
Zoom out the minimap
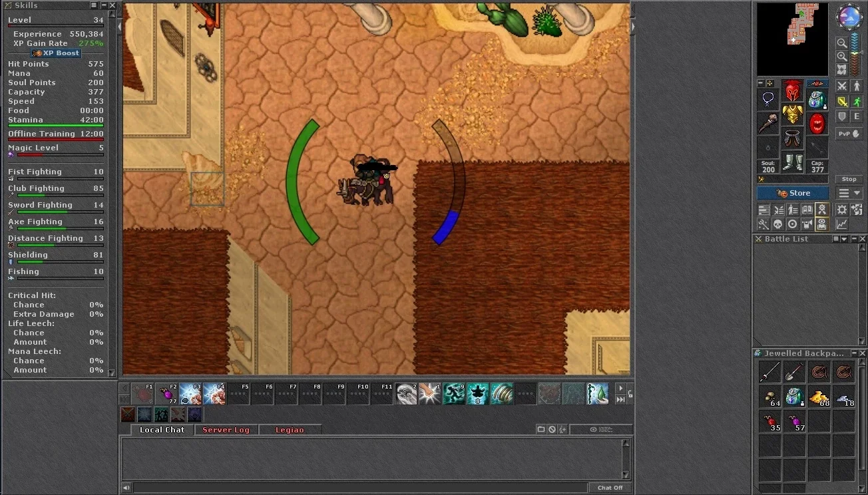[x=842, y=43]
